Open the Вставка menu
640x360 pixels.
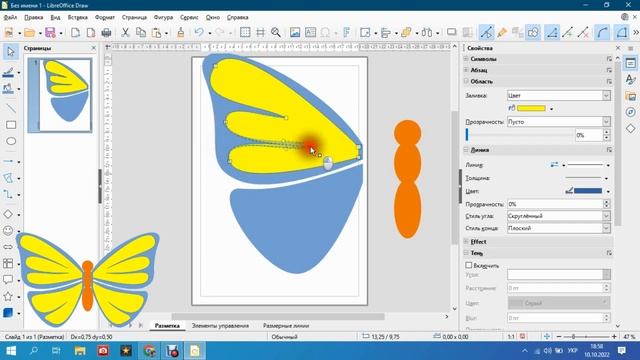click(x=78, y=18)
